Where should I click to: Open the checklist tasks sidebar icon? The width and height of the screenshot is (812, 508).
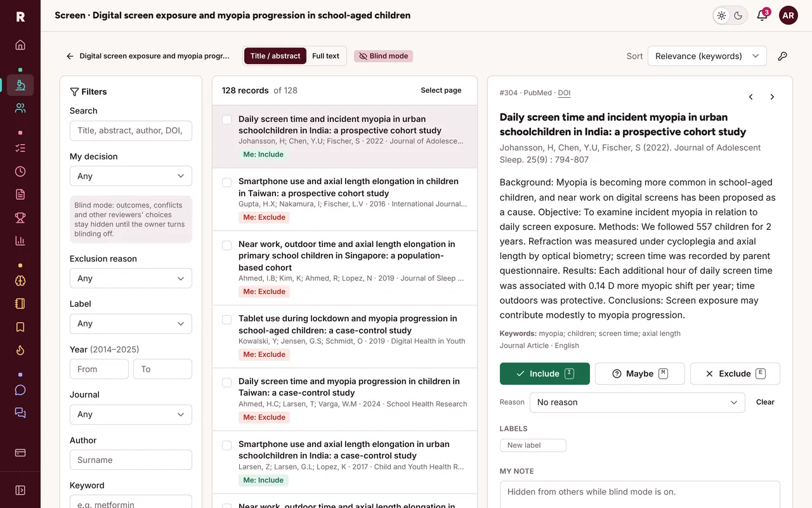point(20,148)
